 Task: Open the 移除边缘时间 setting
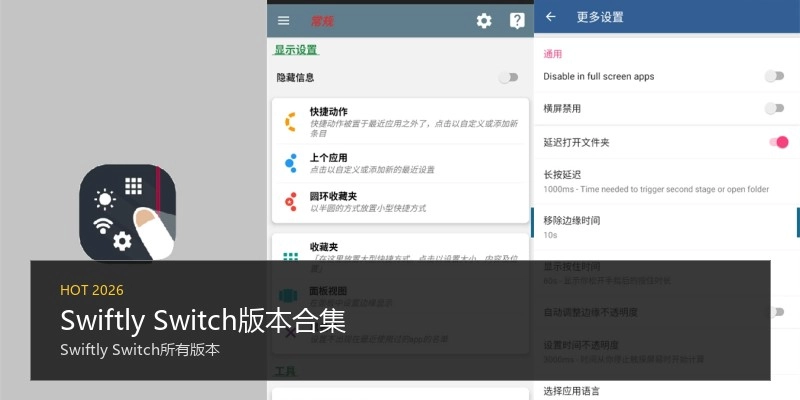coord(667,227)
